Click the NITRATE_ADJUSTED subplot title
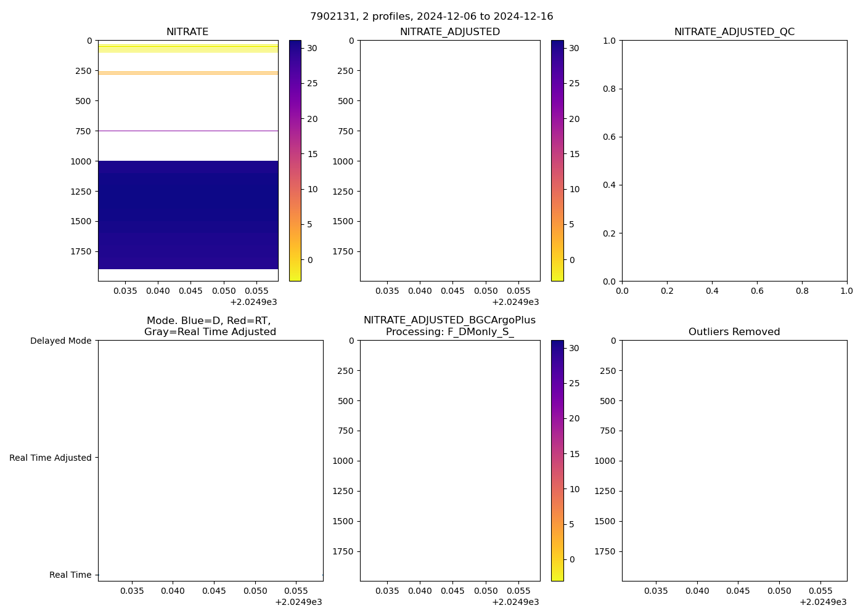The image size is (863, 616). coord(450,32)
